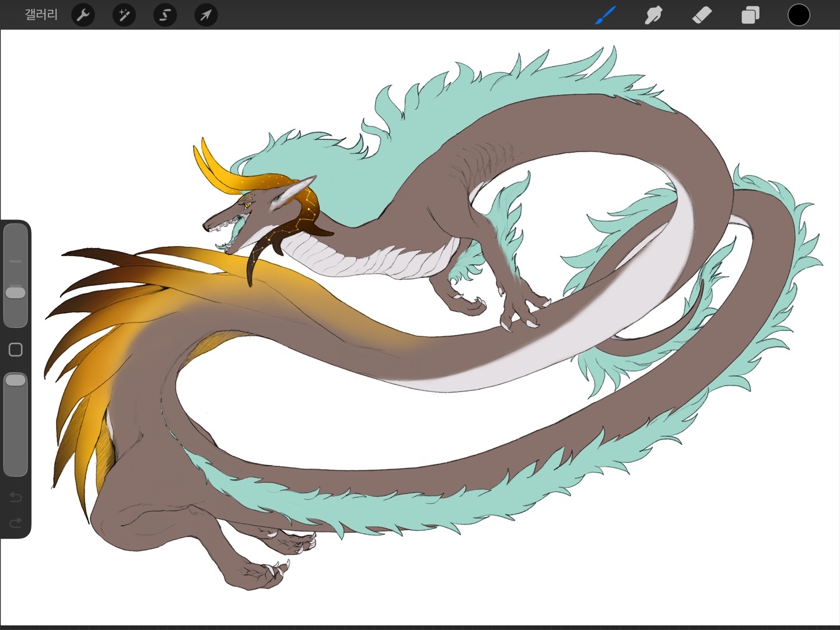840x630 pixels.
Task: Open the Actions wrench menu
Action: pos(83,15)
